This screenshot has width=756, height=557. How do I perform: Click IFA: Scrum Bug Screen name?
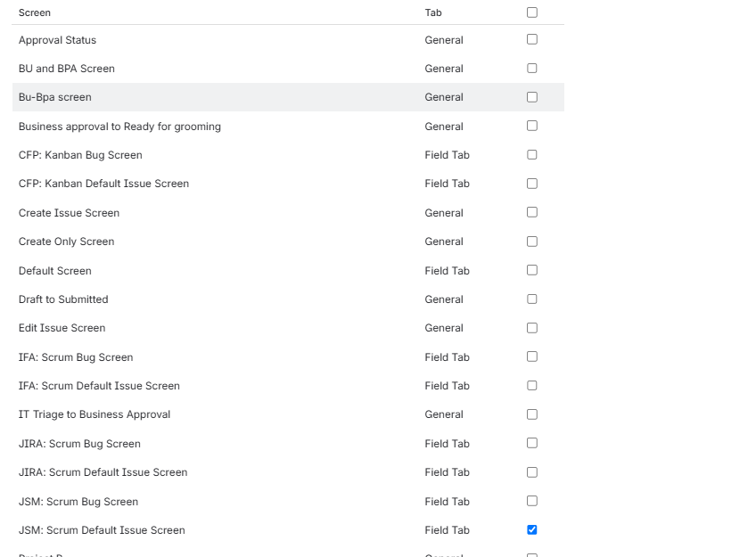click(x=76, y=357)
